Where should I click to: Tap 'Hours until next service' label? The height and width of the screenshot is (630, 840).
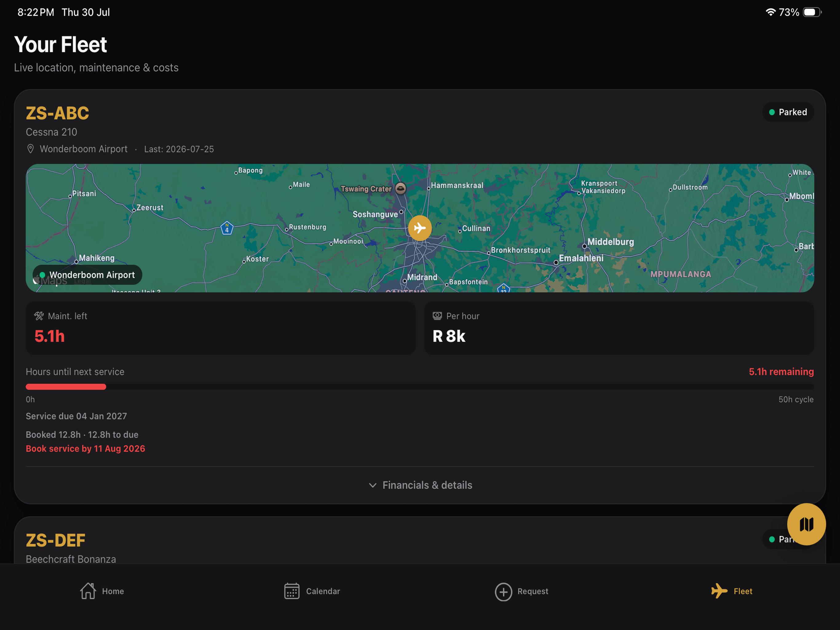[75, 372]
